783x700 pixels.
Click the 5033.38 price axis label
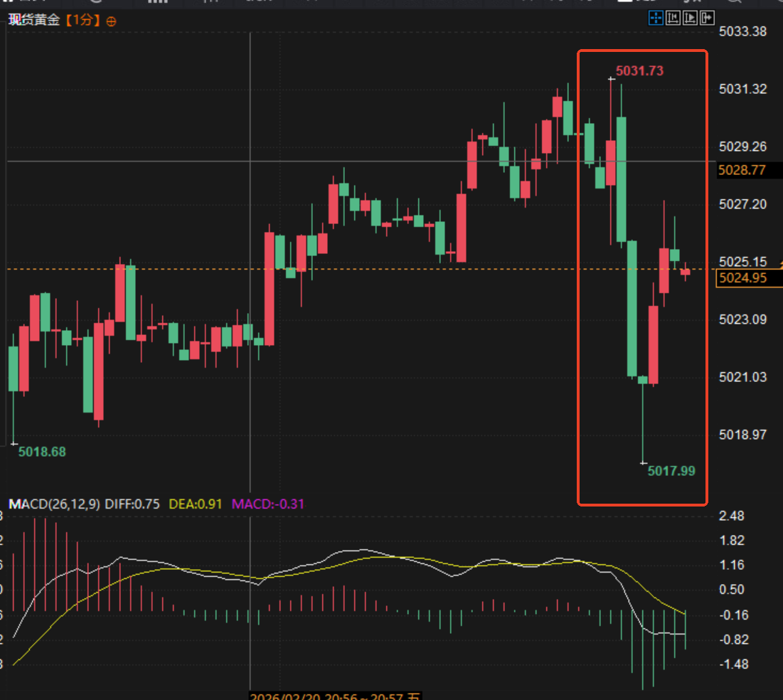(x=742, y=31)
